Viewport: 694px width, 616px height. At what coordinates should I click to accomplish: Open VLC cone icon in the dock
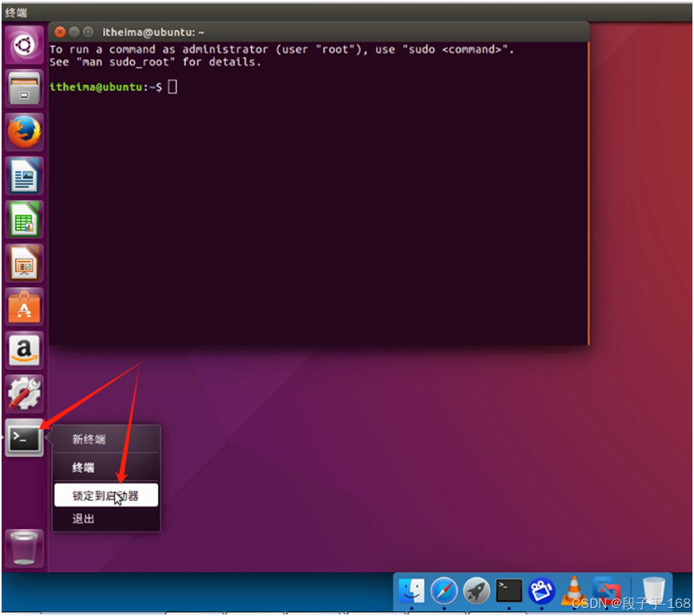(573, 590)
